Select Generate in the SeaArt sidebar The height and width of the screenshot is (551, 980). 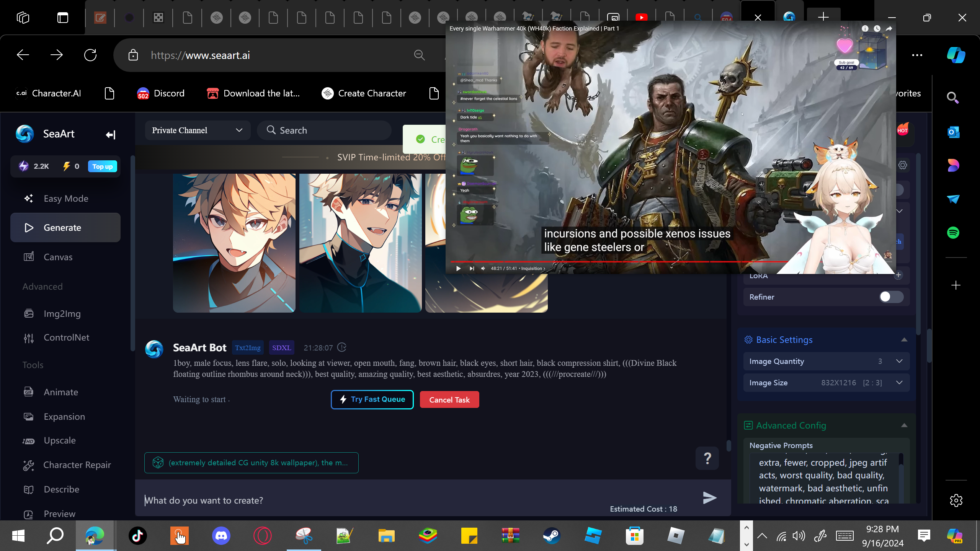pyautogui.click(x=65, y=228)
